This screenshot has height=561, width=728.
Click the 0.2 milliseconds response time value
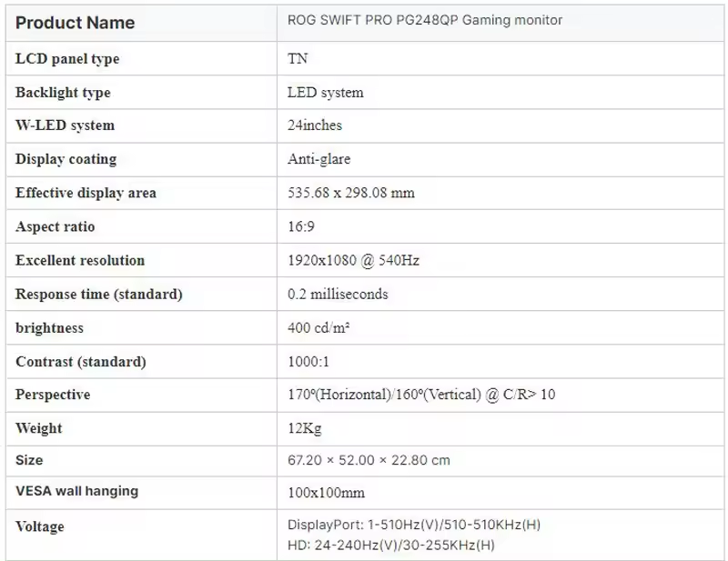pos(338,294)
